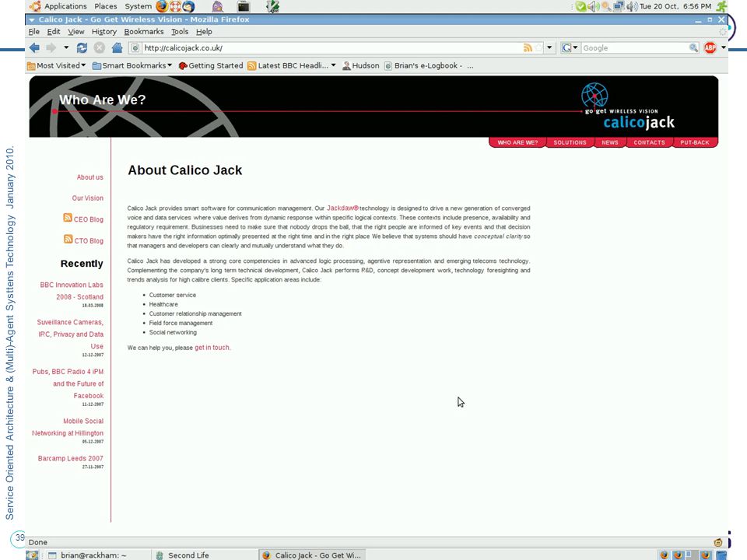This screenshot has width=747, height=560.
Task: Click the get in touch link
Action: (212, 348)
